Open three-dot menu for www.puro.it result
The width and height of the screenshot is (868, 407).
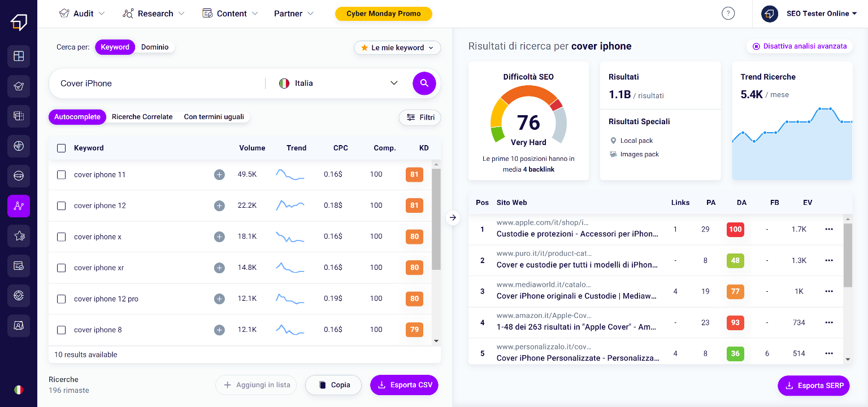pos(829,260)
